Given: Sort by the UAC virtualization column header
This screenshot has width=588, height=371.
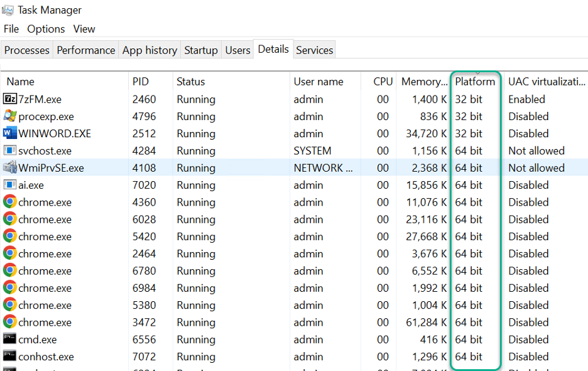Looking at the screenshot, I should 547,82.
